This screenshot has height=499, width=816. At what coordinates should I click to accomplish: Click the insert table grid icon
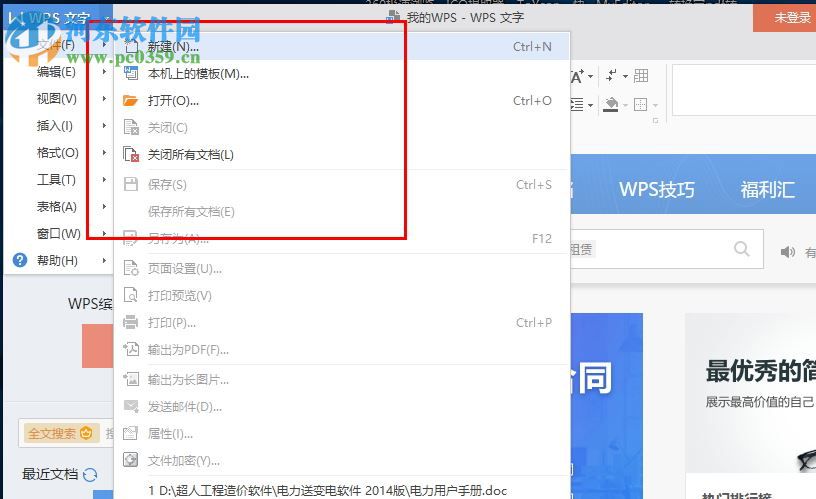point(641,76)
